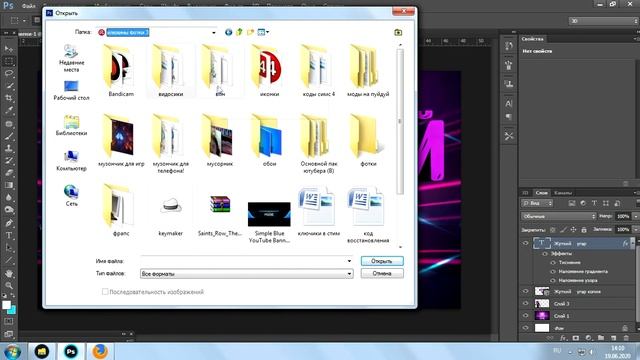Open the Windows Start menu
The image size is (640, 360).
(12, 351)
